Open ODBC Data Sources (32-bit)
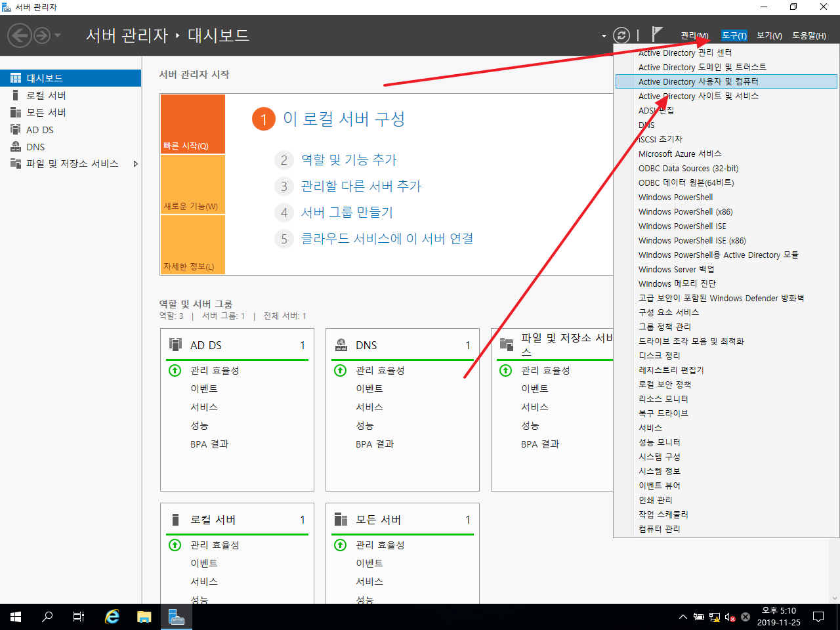The image size is (840, 630). [x=726, y=168]
